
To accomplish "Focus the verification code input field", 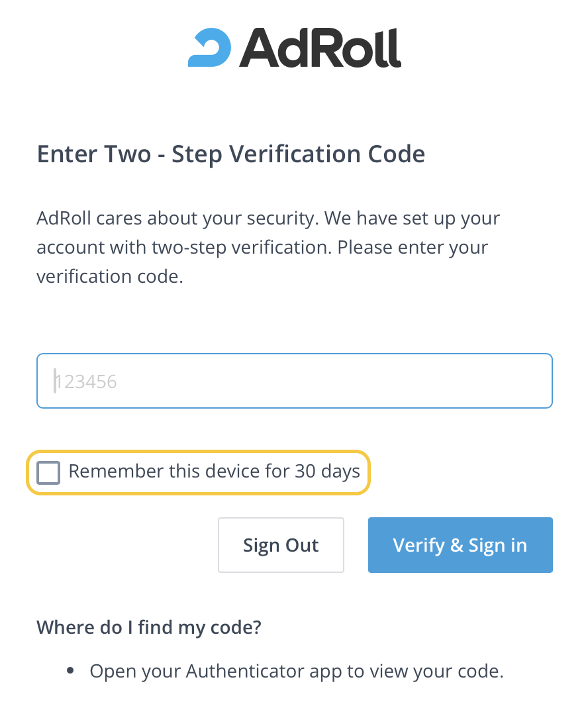I will (294, 381).
